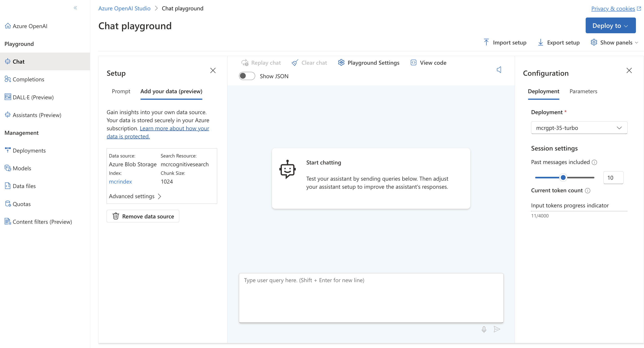Expand the Show panels menu
This screenshot has height=348, width=644.
[x=615, y=42]
